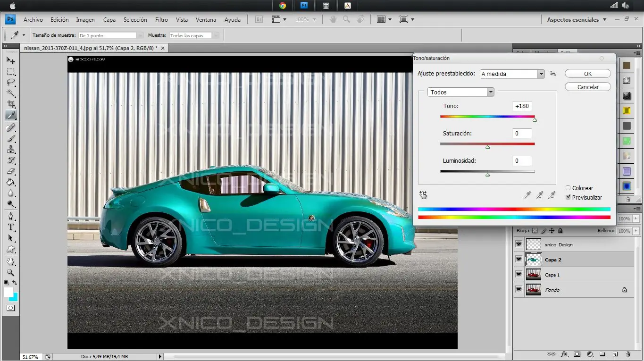Enable the Colorear checkbox
This screenshot has height=361, width=644.
click(568, 188)
